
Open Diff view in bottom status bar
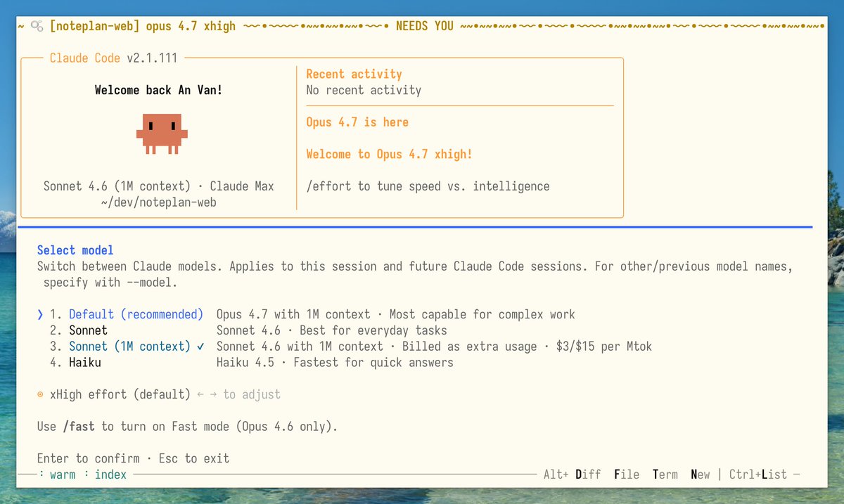click(588, 474)
